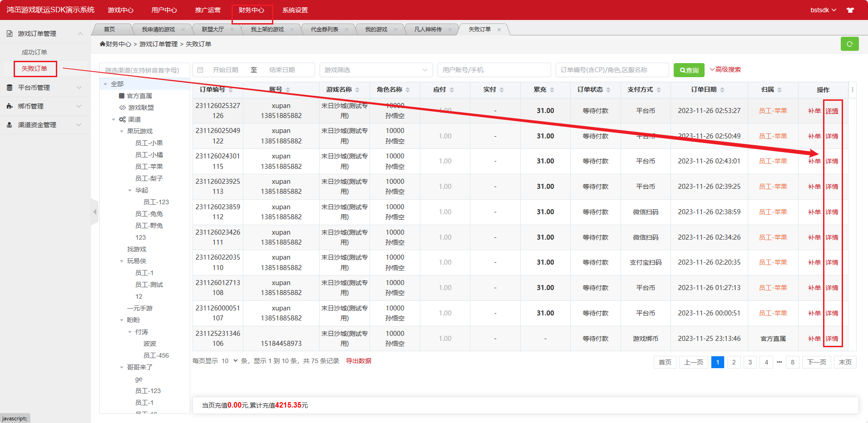Click 补单 for order 231126025327126
868x423 pixels.
pos(814,111)
